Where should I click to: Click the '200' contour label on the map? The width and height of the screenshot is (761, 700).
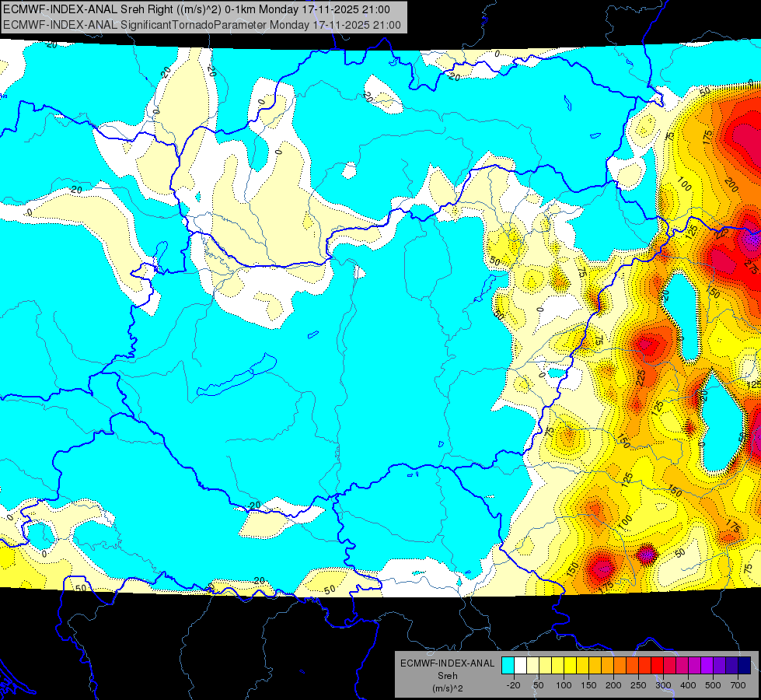coord(731,184)
